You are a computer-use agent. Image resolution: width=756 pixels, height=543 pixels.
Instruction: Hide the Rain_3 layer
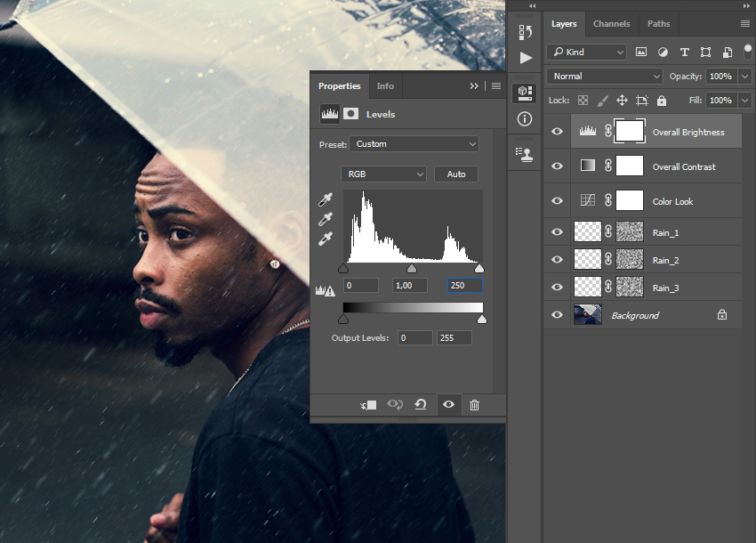click(x=557, y=288)
